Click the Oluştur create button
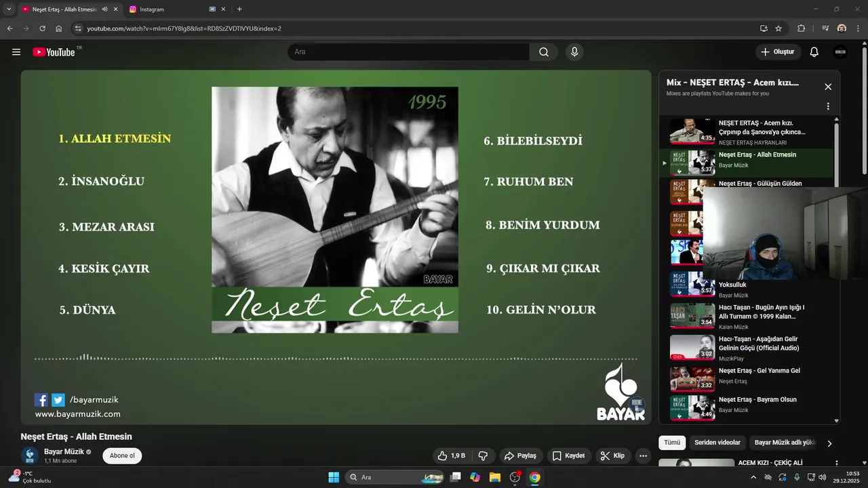 tap(778, 52)
